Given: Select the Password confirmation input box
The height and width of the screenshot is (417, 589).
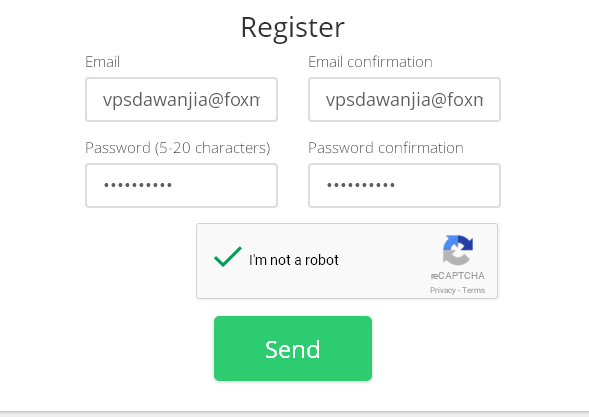Looking at the screenshot, I should pyautogui.click(x=404, y=185).
